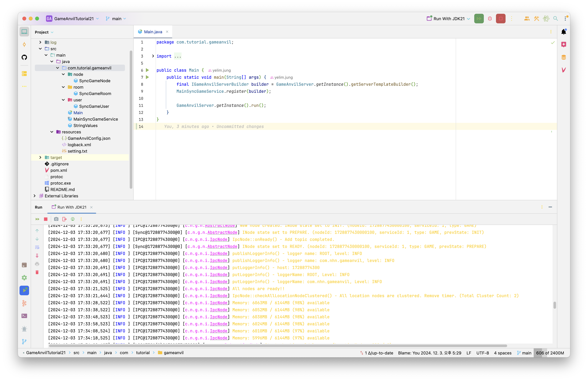Viewport: 588px width, 381px height.
Task: Open Project view mode dropdown
Action: point(44,32)
